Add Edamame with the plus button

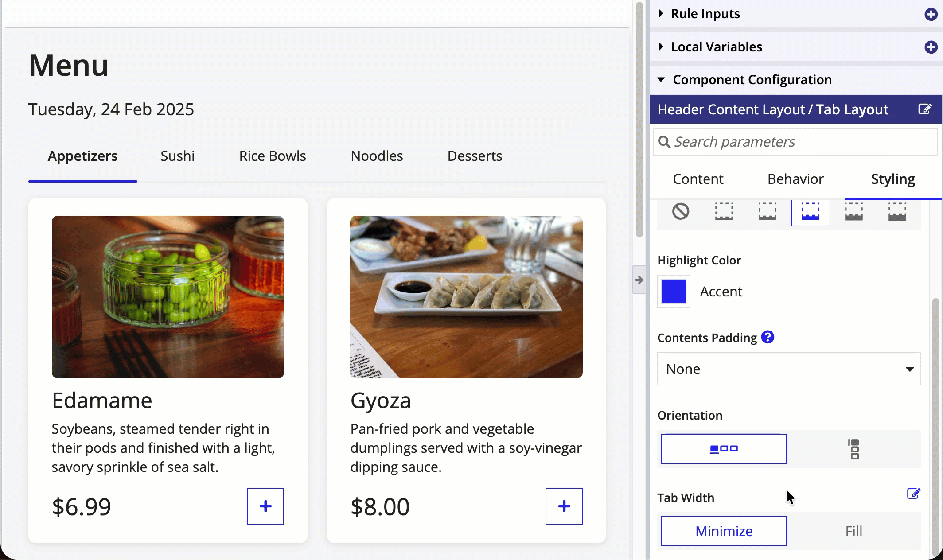tap(265, 506)
